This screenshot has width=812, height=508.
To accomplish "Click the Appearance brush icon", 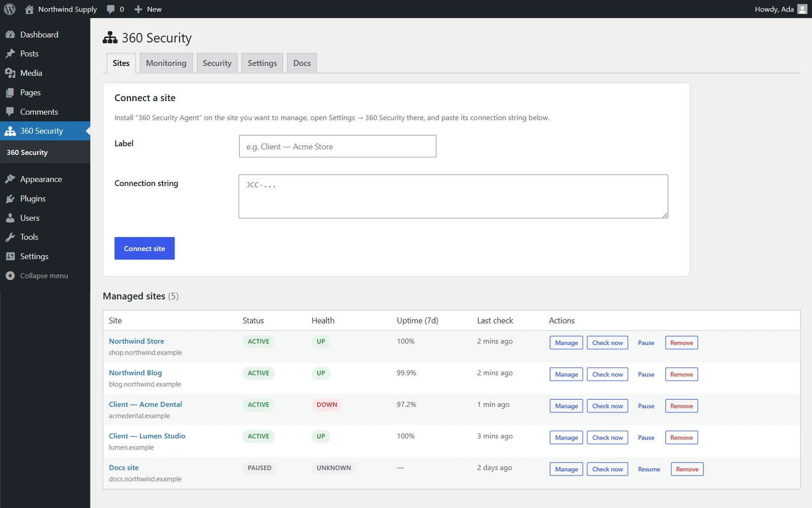I will 10,179.
